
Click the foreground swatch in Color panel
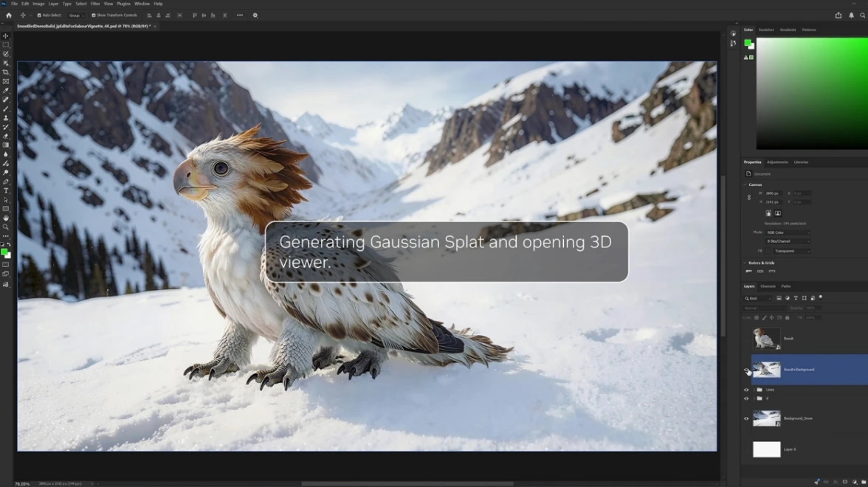pyautogui.click(x=748, y=43)
